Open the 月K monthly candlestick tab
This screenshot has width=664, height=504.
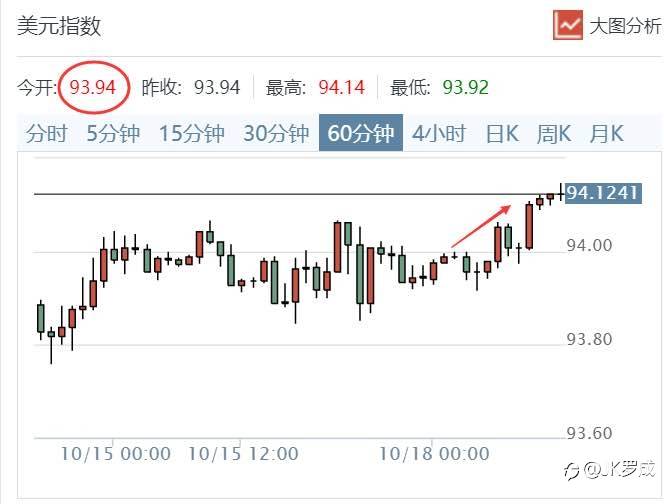click(x=606, y=134)
